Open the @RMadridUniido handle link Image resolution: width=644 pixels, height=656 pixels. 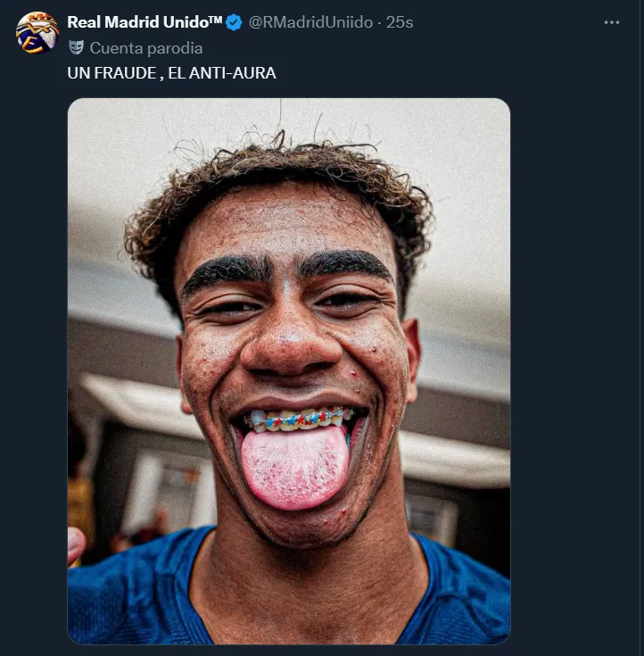tap(310, 23)
